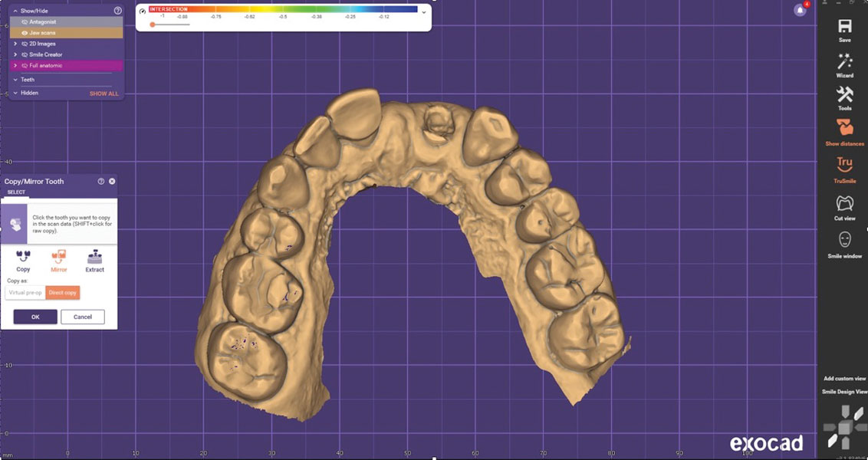The image size is (868, 460).
Task: Select the Copy tooth mode icon
Action: 23,256
